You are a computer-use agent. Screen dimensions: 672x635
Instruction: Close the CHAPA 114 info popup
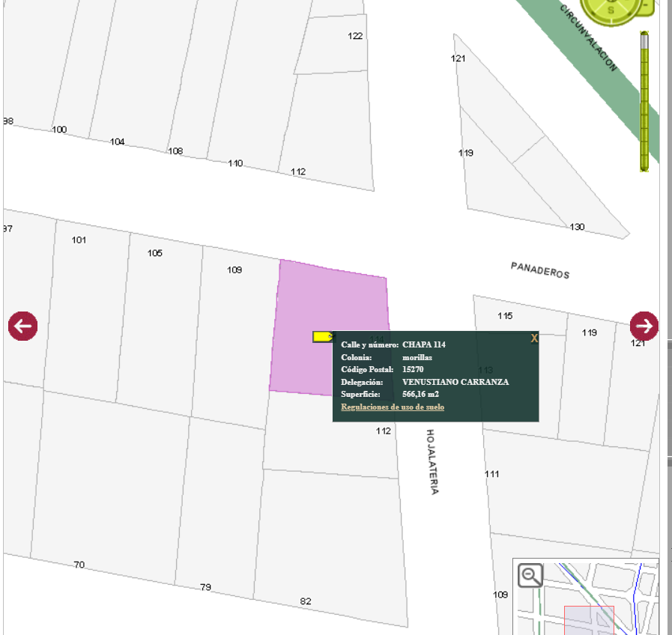tap(534, 338)
